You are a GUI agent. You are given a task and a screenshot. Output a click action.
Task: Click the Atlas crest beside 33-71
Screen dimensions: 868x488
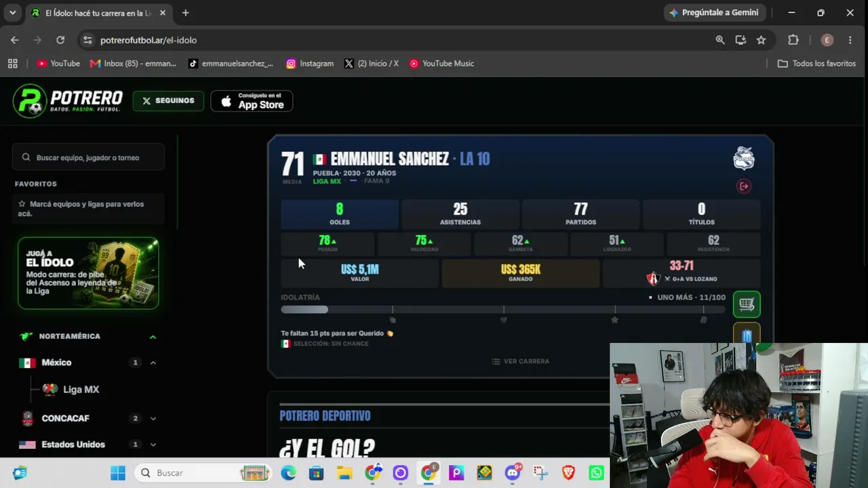tap(653, 278)
